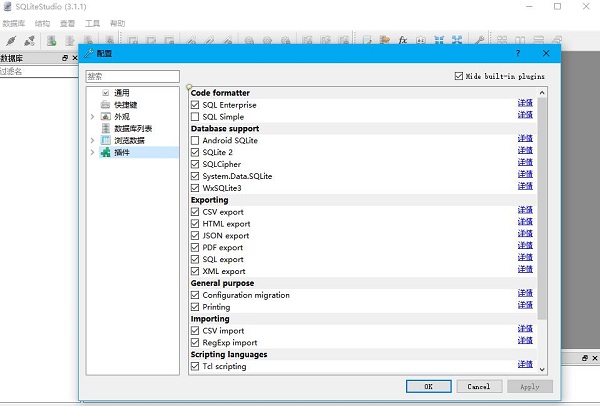This screenshot has height=406, width=600.
Task: Open the 快捷键 shortcuts page icon
Action: pos(106,105)
